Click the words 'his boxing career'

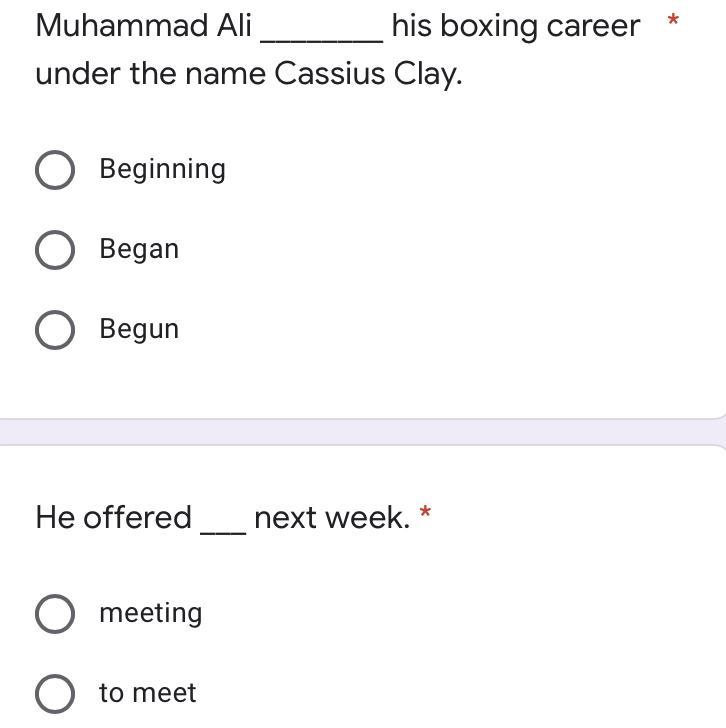pyautogui.click(x=515, y=26)
